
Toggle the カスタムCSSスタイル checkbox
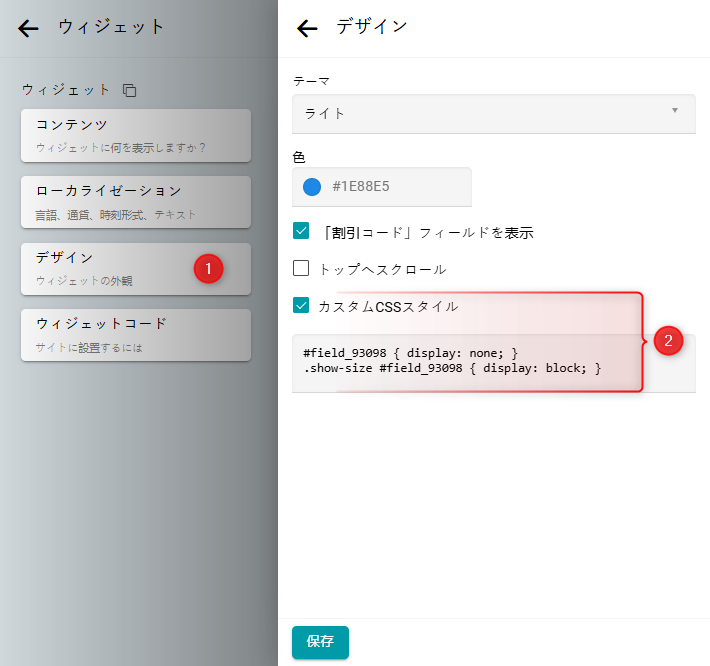[301, 305]
